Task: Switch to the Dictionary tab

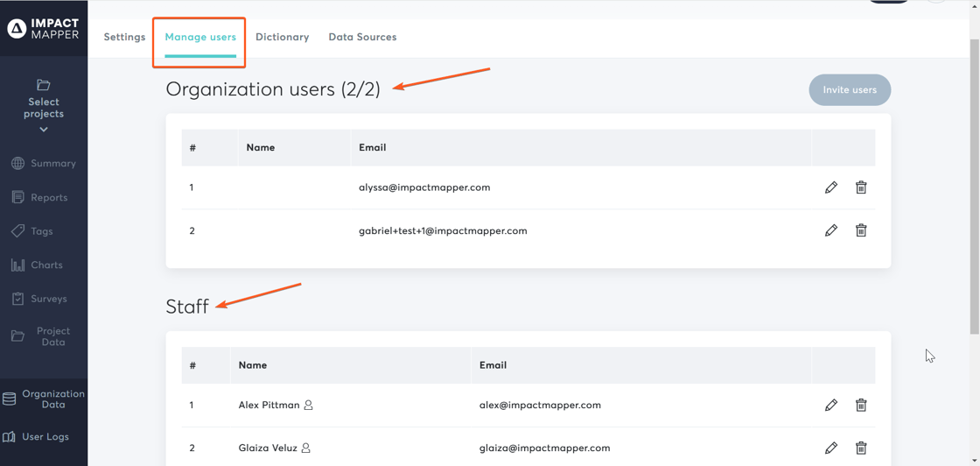Action: pyautogui.click(x=282, y=37)
